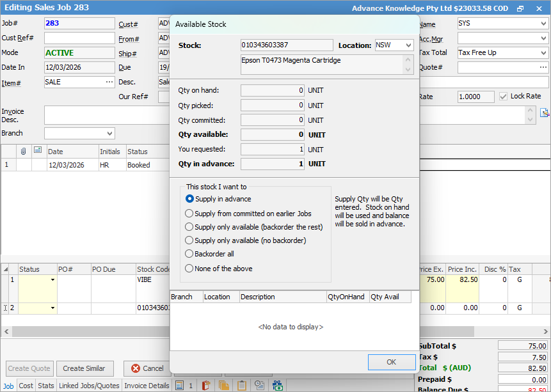
Task: Click the Cancel button
Action: 148,368
